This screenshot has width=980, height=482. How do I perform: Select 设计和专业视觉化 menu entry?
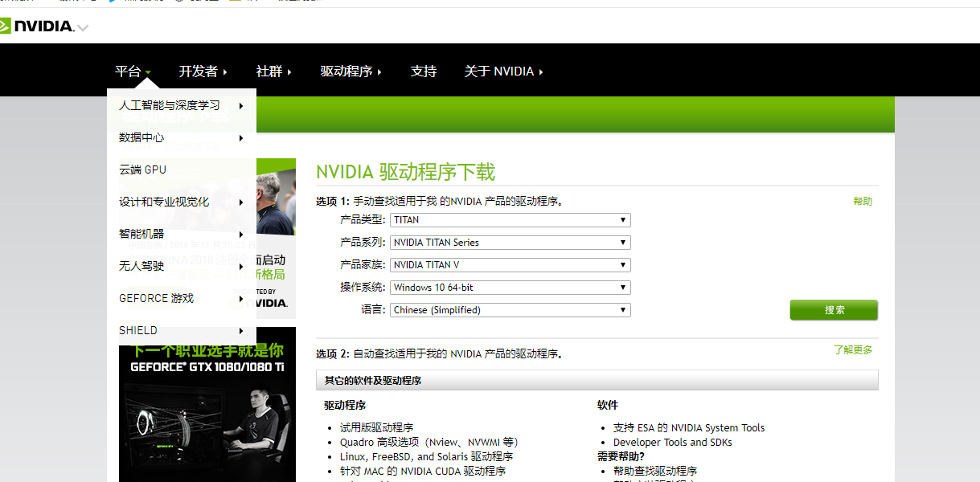[x=182, y=202]
